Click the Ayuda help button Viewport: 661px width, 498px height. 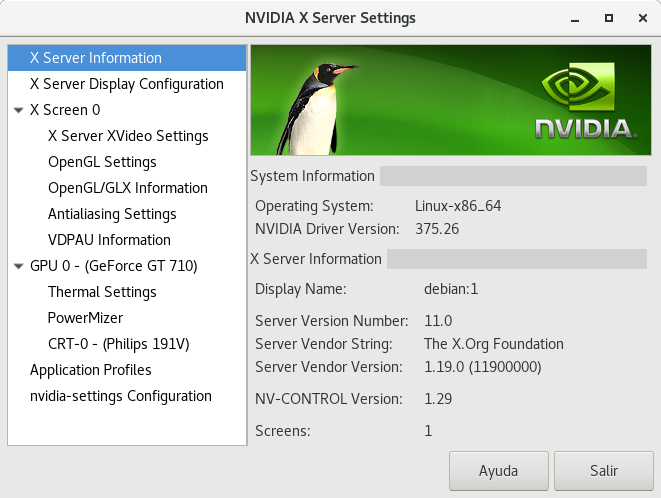click(499, 470)
